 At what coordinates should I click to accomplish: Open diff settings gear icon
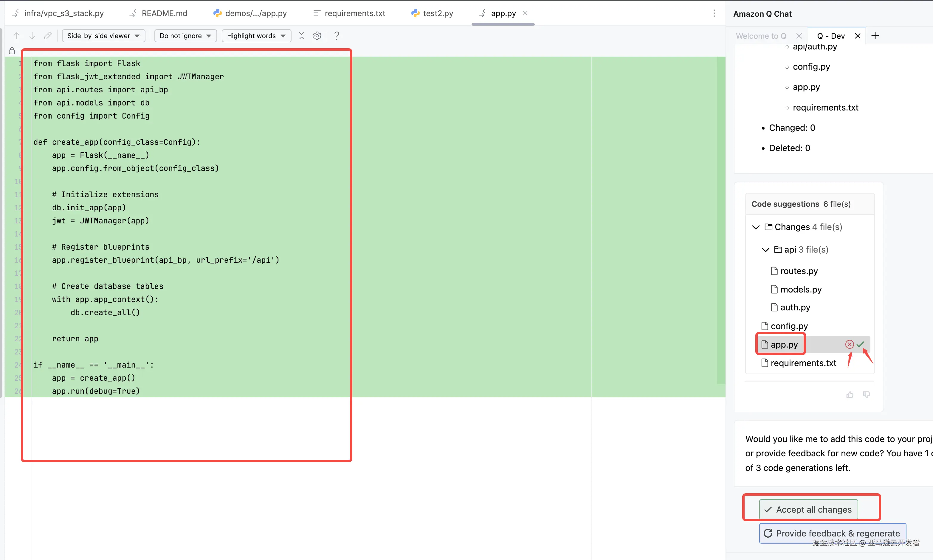click(x=317, y=36)
